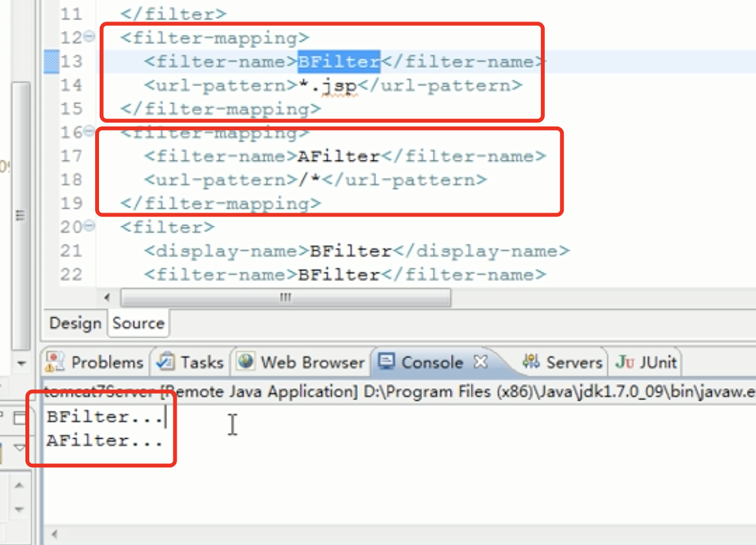The width and height of the screenshot is (756, 545).
Task: Click the console scrollbar left arrow
Action: 55,534
